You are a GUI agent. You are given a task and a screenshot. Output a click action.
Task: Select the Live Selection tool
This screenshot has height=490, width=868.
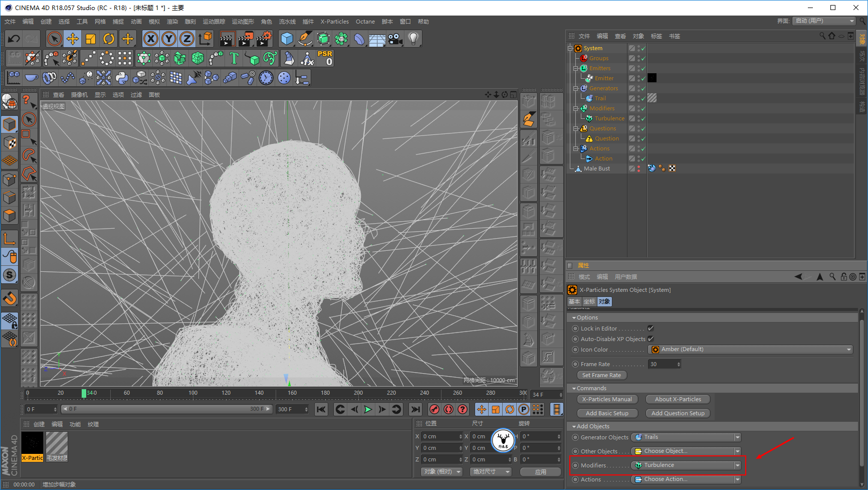[x=54, y=39]
